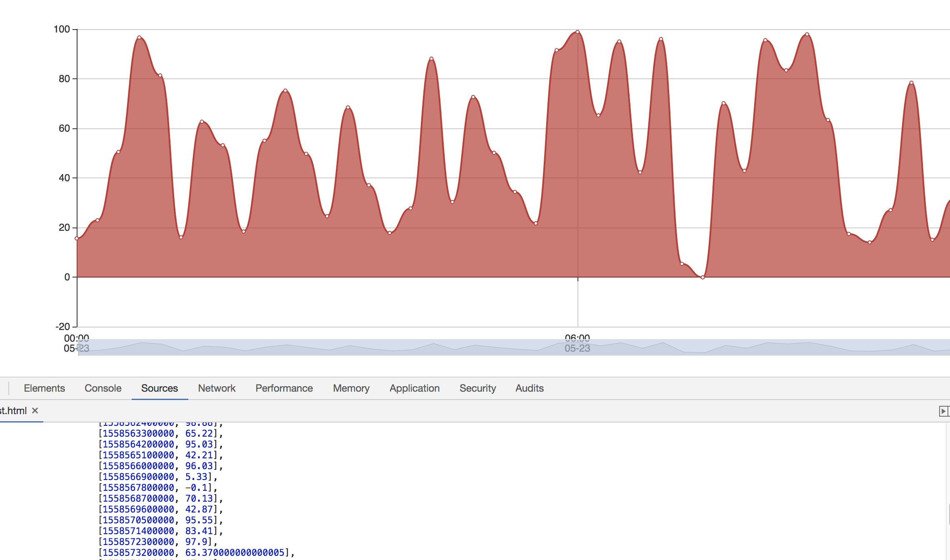The width and height of the screenshot is (950, 560).
Task: Click the highest peak marker near 99
Action: pyautogui.click(x=577, y=31)
